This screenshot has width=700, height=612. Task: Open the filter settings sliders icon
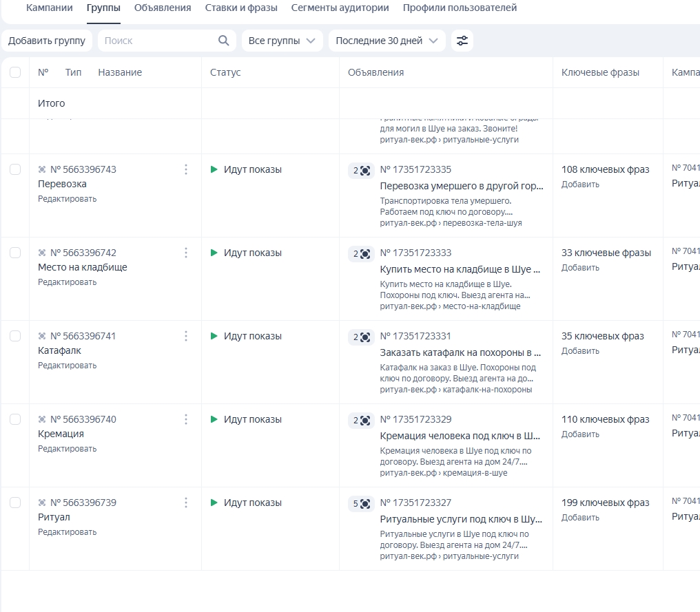coord(462,41)
